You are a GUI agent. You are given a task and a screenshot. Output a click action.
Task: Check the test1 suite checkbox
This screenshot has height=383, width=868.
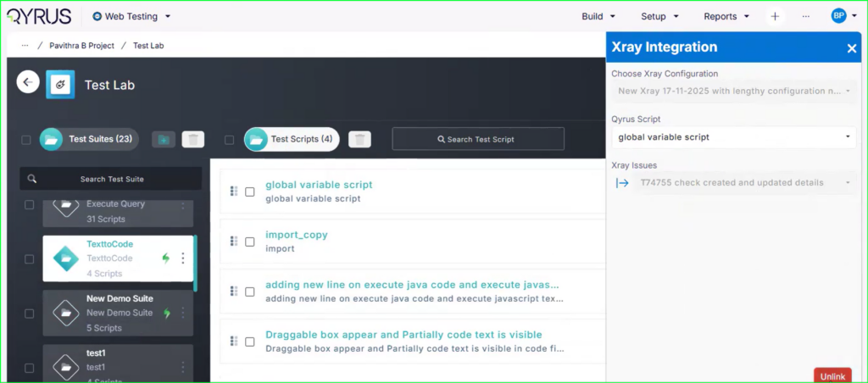(x=30, y=368)
